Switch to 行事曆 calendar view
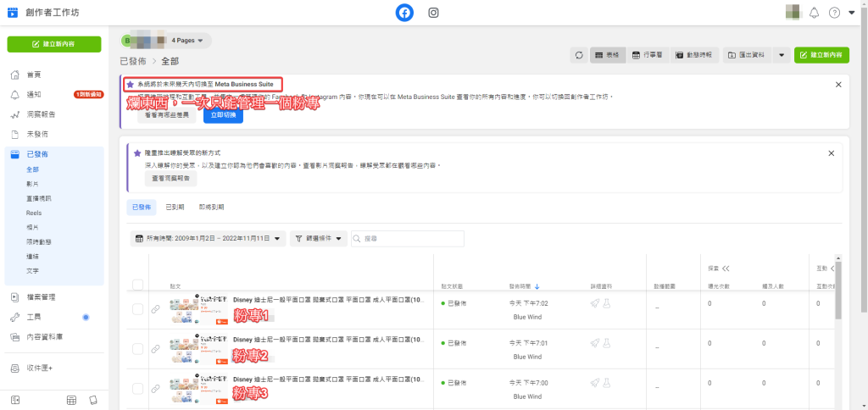Screen dimensions: 868x410 point(648,55)
